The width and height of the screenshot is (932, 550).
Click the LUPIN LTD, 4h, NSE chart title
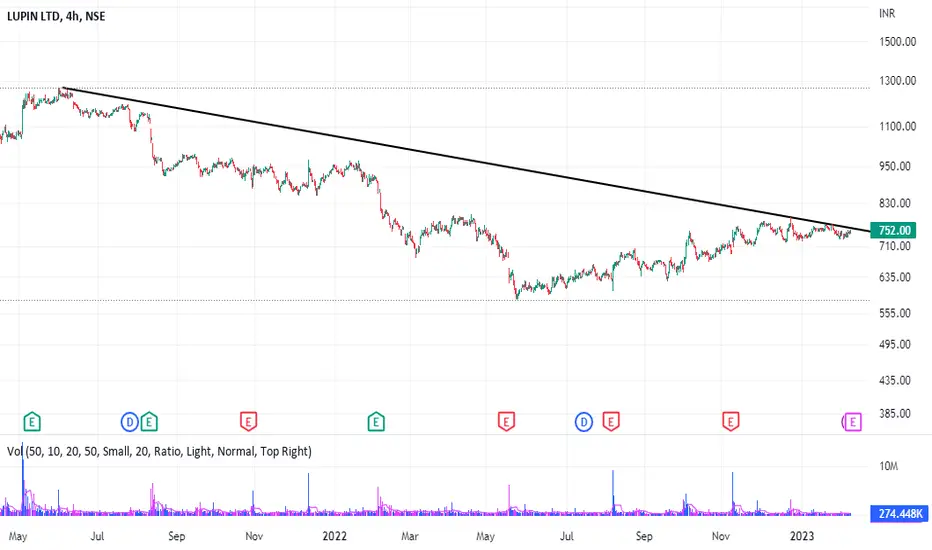(x=56, y=16)
